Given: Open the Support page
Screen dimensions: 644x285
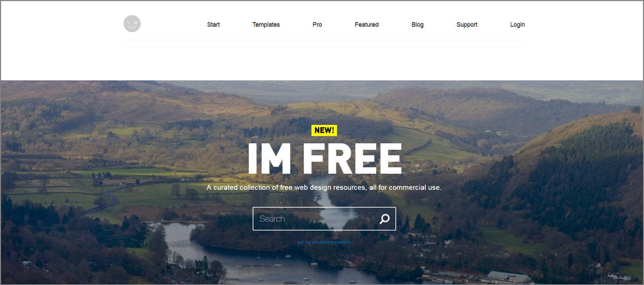Looking at the screenshot, I should tap(467, 25).
